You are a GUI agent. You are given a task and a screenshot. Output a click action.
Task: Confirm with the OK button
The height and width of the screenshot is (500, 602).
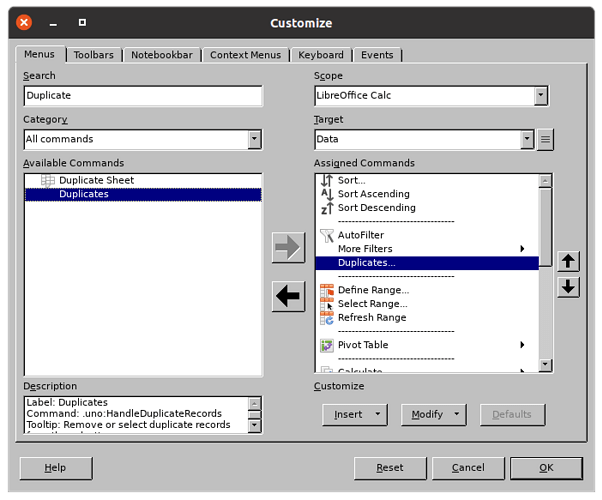coord(545,467)
